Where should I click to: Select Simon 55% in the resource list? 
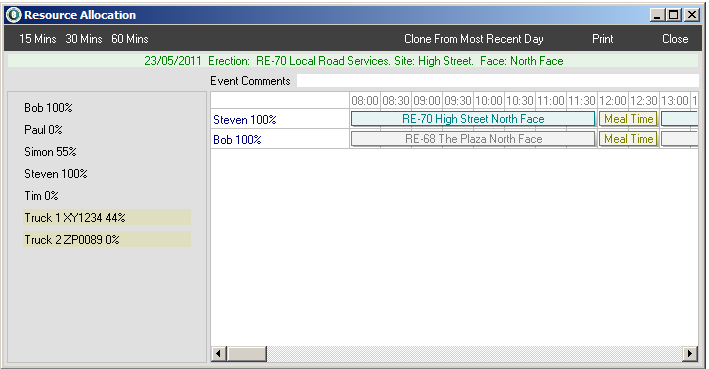click(x=50, y=151)
